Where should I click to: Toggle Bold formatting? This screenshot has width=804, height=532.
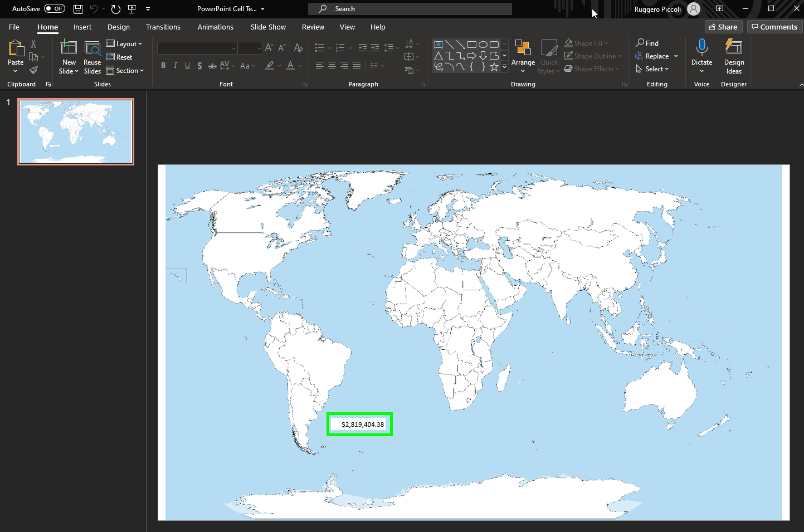163,66
